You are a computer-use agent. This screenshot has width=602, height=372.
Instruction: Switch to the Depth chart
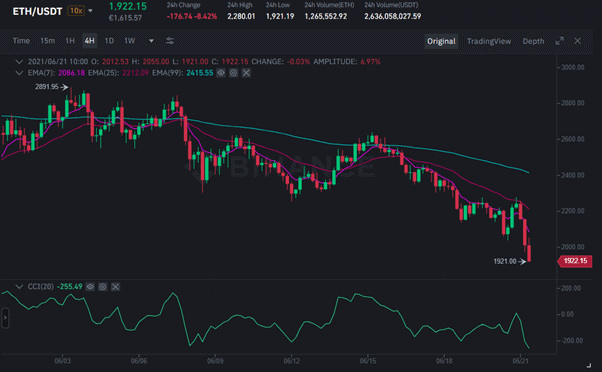533,41
